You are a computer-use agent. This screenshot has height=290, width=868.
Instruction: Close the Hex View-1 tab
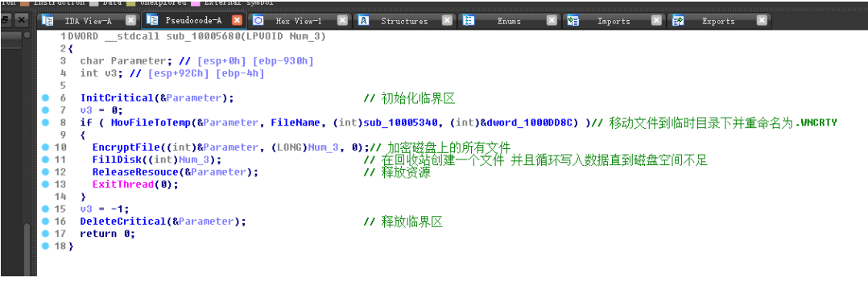pyautogui.click(x=343, y=20)
